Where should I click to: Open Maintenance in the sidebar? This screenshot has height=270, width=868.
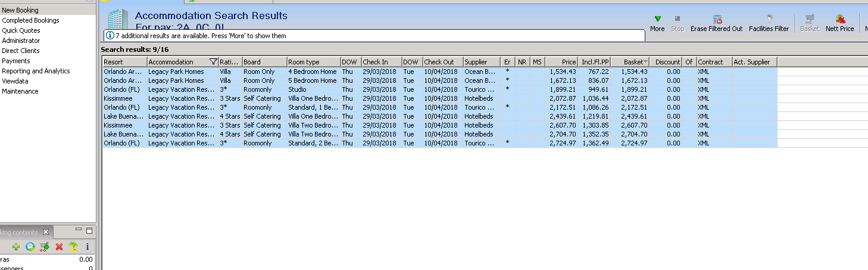click(x=20, y=91)
